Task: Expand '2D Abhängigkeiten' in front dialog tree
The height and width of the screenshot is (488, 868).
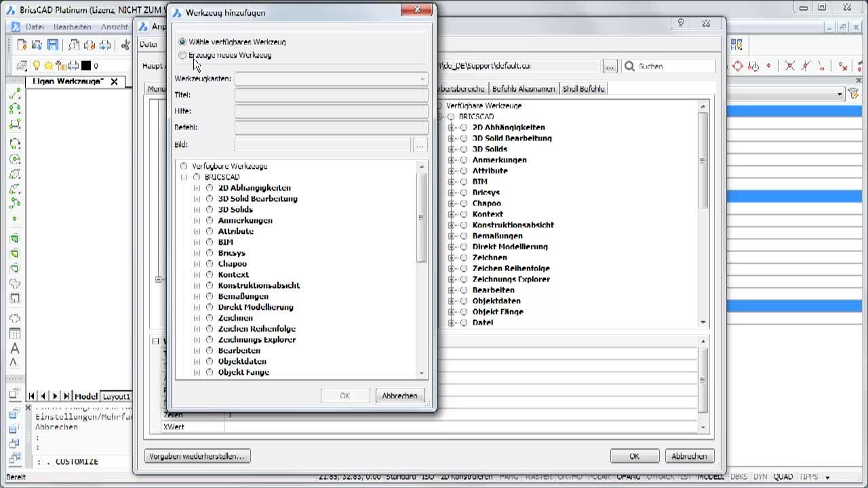Action: (197, 188)
